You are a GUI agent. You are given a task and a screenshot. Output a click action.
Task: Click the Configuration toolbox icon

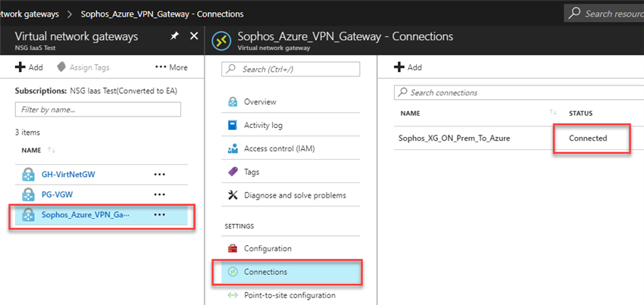(233, 248)
